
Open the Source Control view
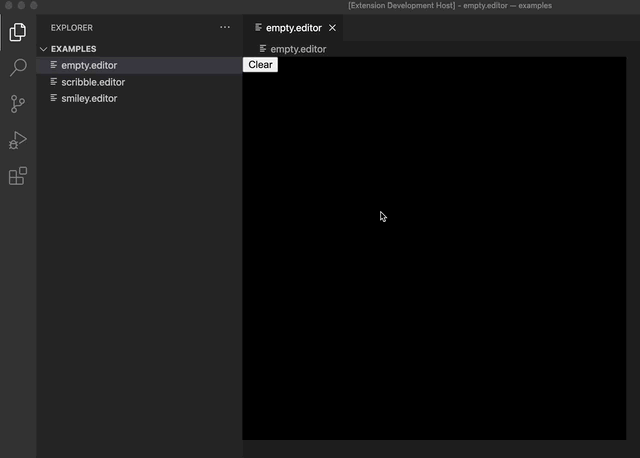tap(18, 104)
